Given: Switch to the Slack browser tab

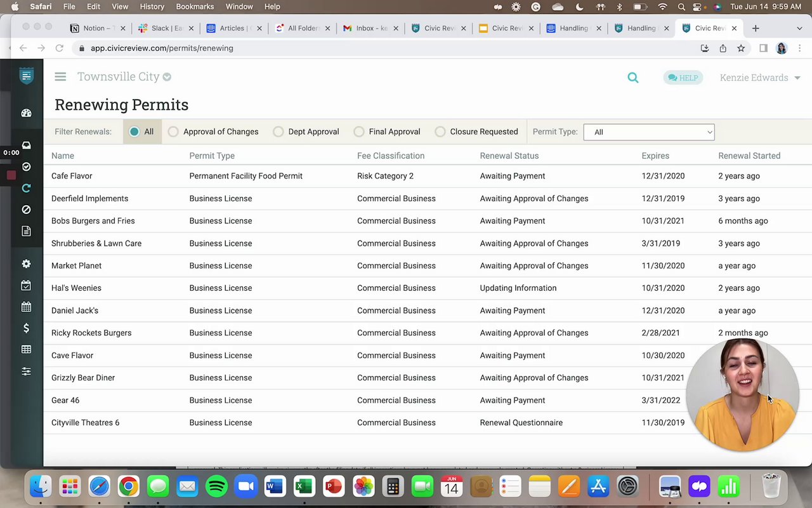Looking at the screenshot, I should (167, 28).
